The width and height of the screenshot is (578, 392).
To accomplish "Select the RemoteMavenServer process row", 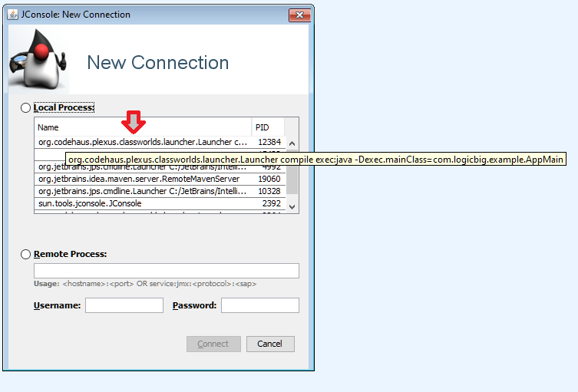I will click(160, 179).
